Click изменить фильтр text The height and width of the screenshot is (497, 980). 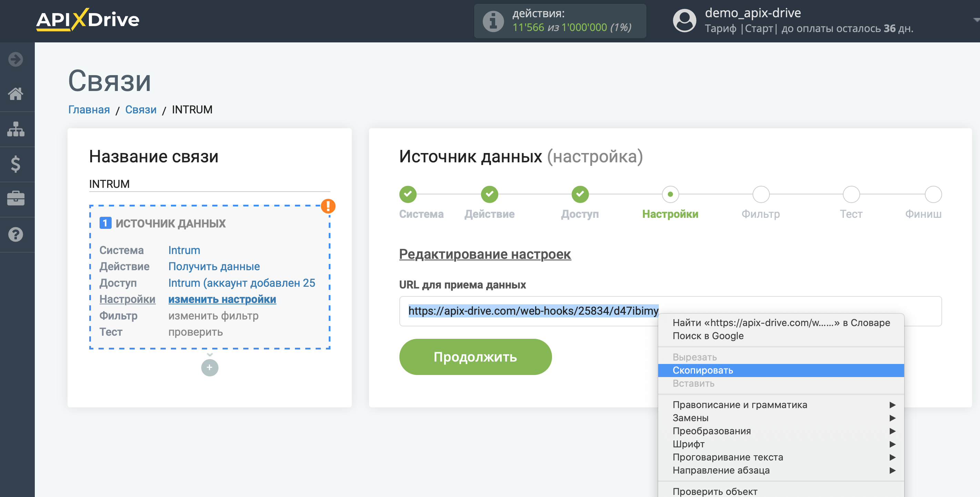click(x=213, y=315)
